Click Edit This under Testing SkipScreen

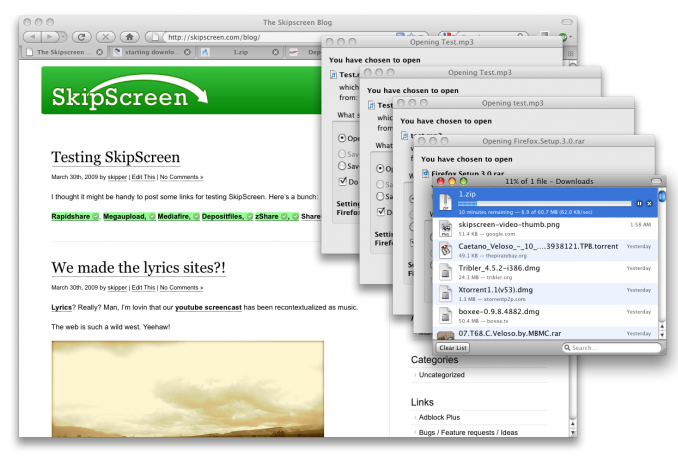[143, 177]
